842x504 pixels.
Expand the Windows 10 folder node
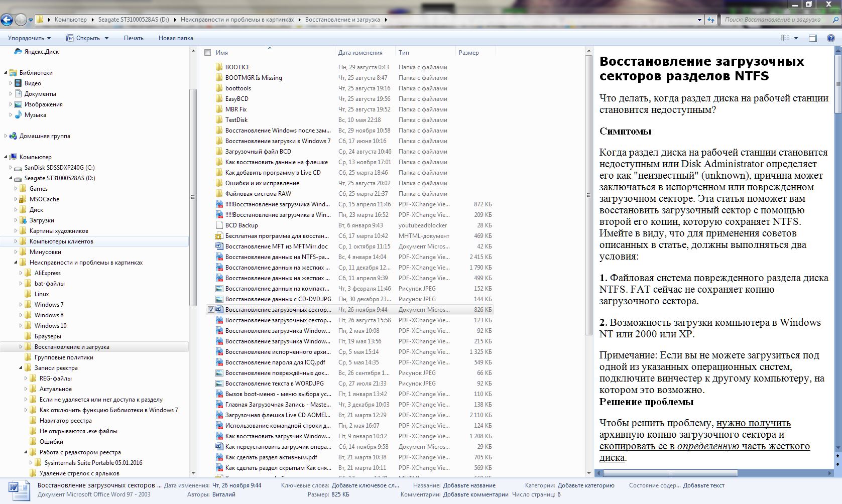point(21,326)
